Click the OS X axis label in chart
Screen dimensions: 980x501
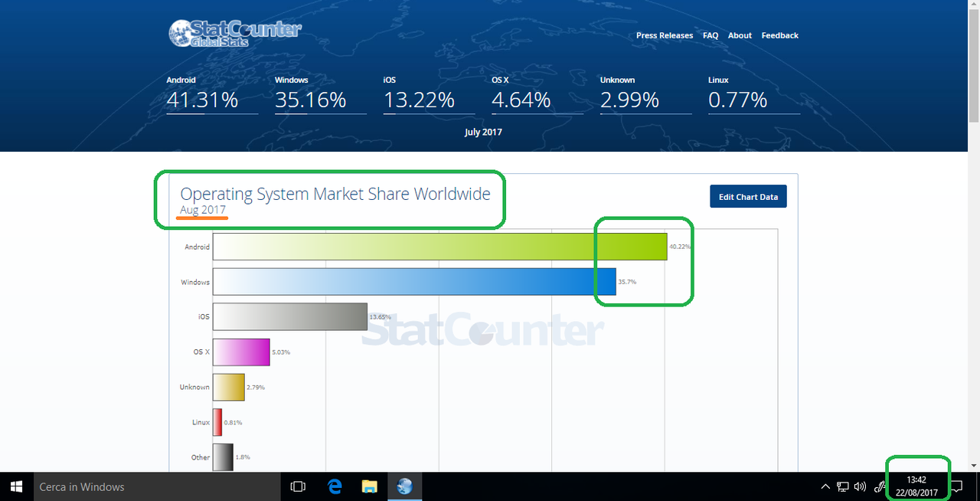(201, 352)
